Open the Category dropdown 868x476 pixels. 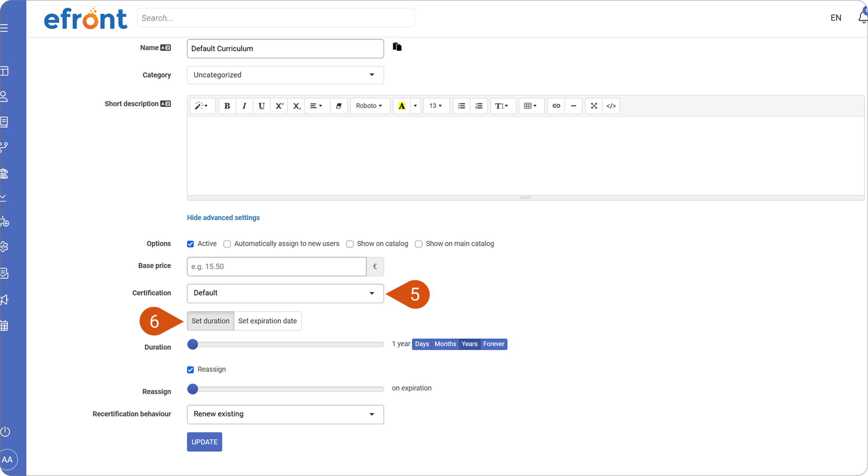[285, 75]
